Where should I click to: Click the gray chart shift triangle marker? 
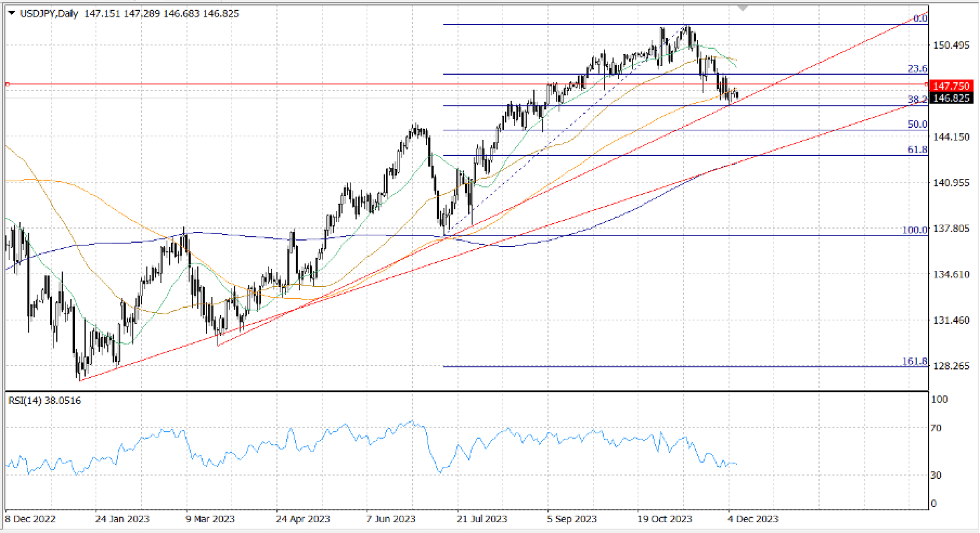[742, 8]
